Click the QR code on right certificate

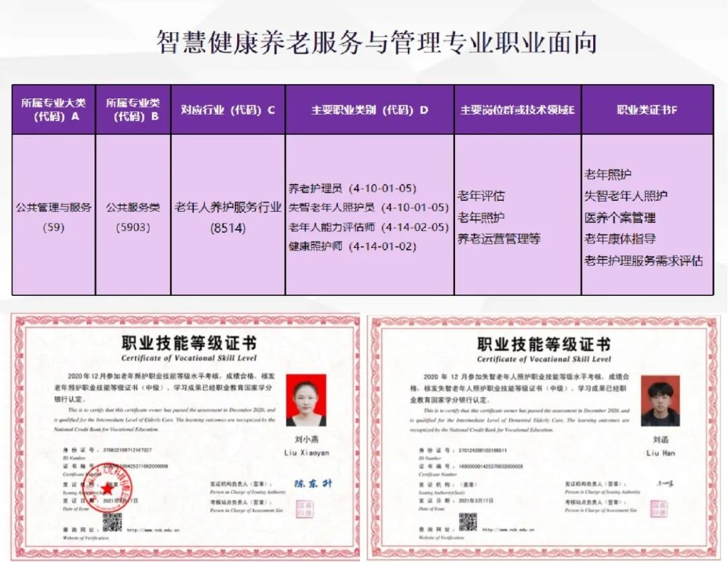(x=467, y=522)
